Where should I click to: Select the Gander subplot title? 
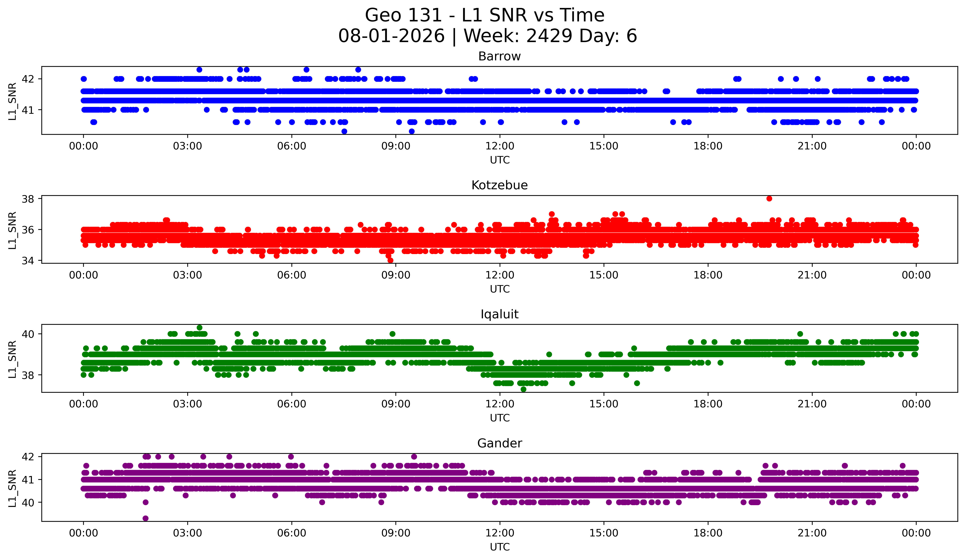(x=499, y=443)
